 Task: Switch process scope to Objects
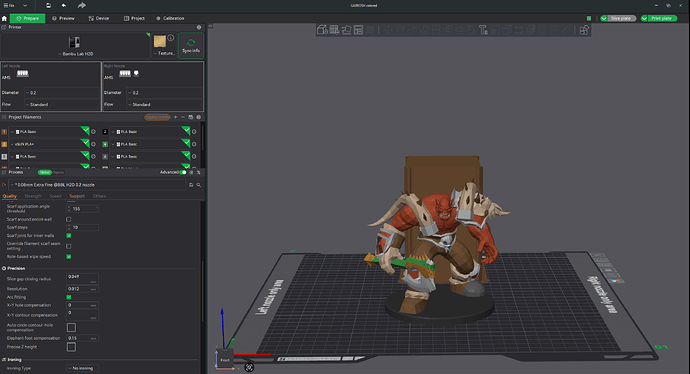tap(58, 172)
